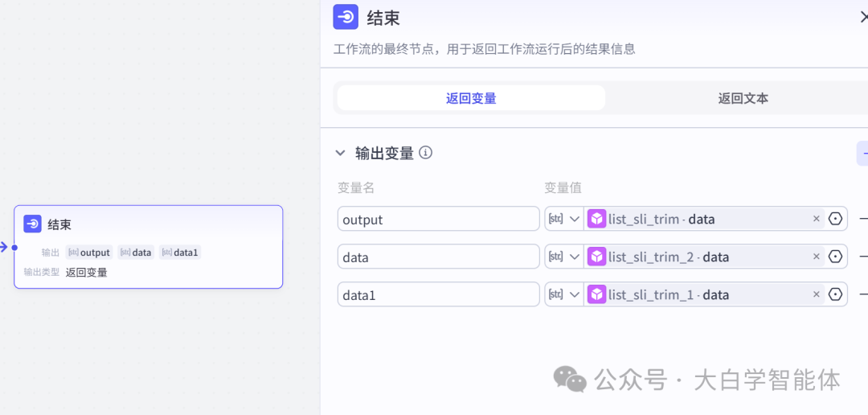The image size is (868, 415).
Task: Open info tooltip beside 输出变量
Action: (x=425, y=152)
